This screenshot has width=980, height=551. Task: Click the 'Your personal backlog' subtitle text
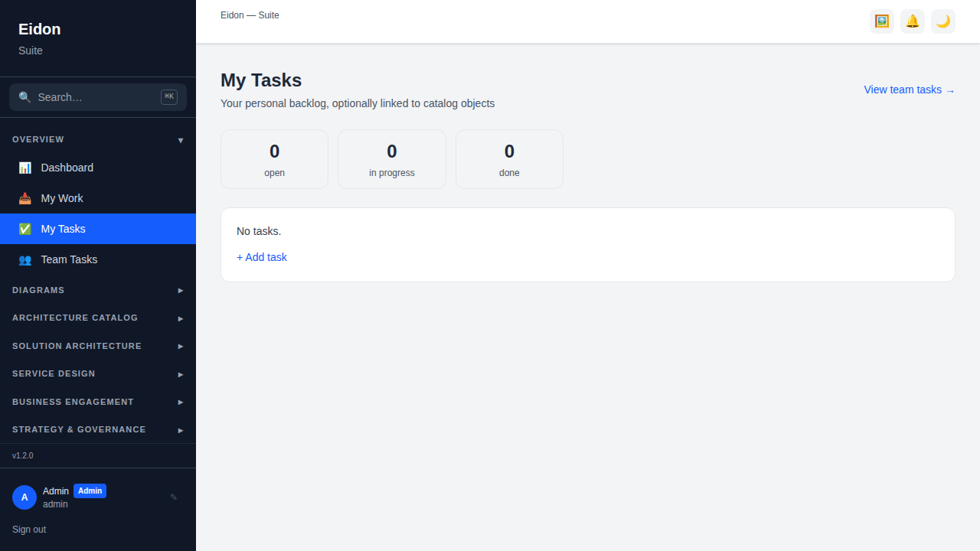coord(358,103)
